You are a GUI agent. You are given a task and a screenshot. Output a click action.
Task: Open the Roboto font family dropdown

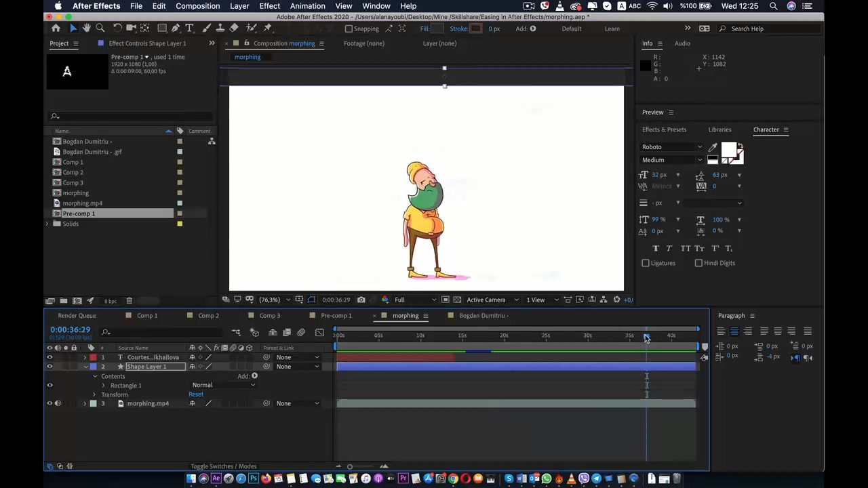click(672, 147)
